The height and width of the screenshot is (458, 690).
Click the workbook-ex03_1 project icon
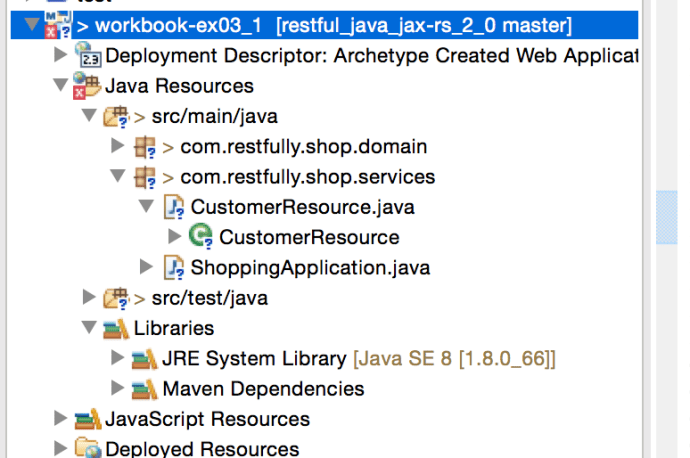pyautogui.click(x=55, y=25)
